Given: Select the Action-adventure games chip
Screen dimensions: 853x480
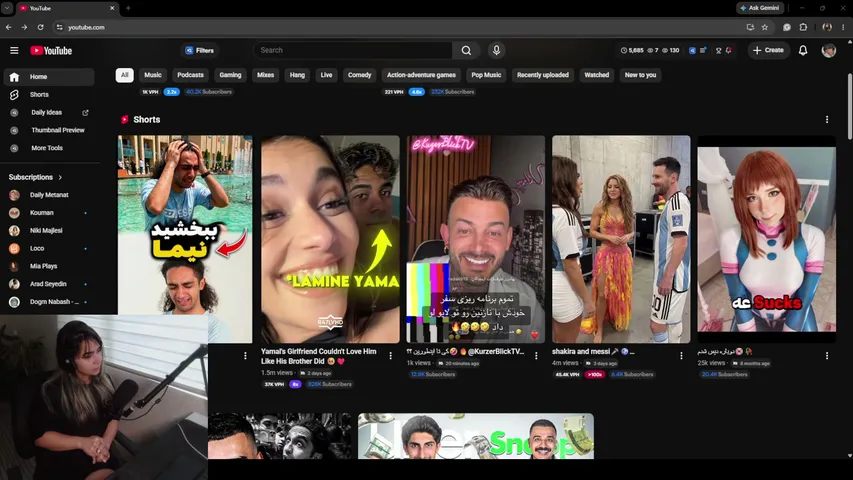Looking at the screenshot, I should pos(421,75).
